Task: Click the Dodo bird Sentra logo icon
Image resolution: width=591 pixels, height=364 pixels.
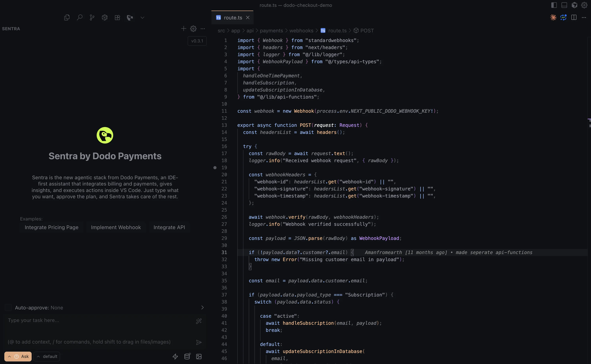Action: coord(130,17)
